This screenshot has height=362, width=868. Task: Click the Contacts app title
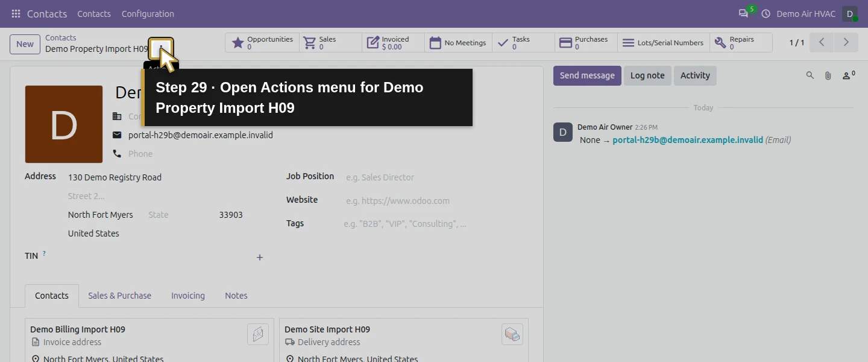pyautogui.click(x=47, y=13)
